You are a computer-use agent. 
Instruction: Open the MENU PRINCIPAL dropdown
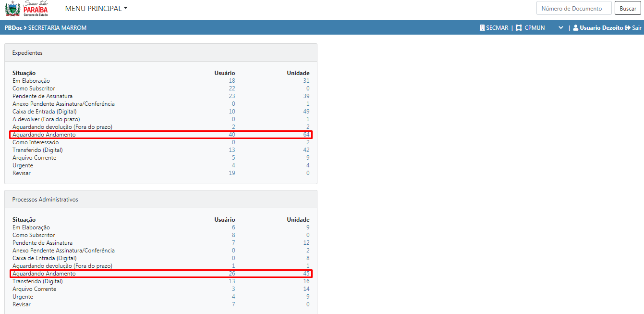point(97,9)
